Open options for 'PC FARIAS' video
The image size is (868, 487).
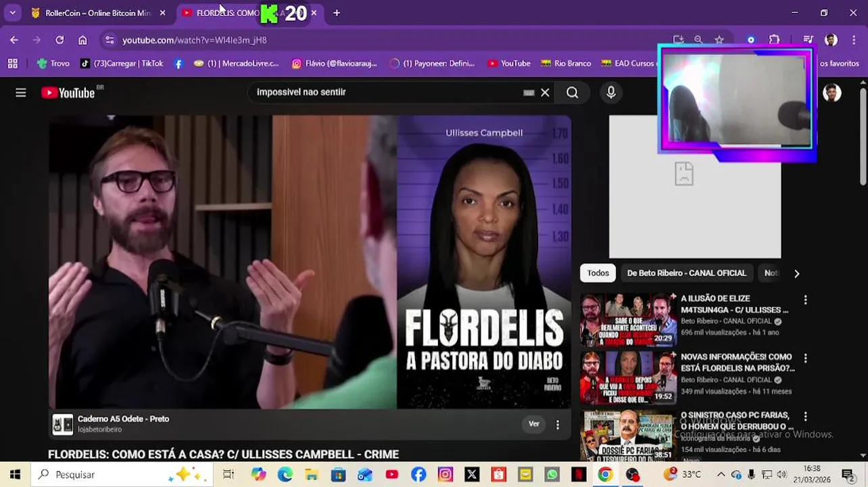(805, 417)
